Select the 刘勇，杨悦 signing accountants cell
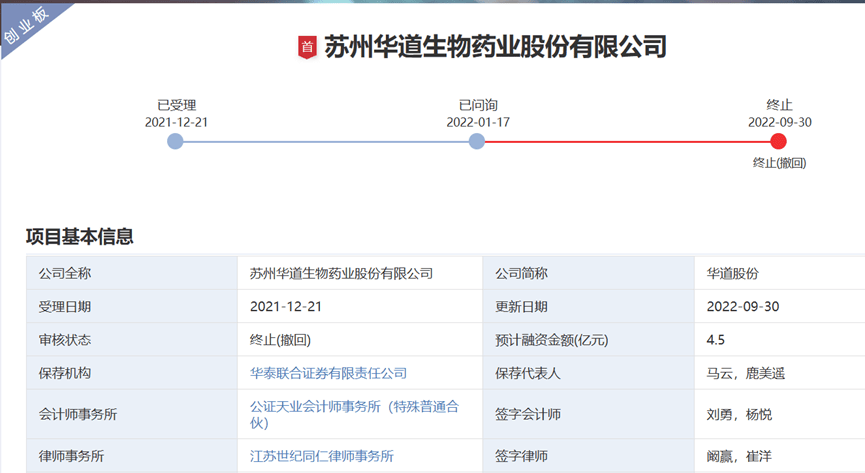This screenshot has height=473, width=865. pyautogui.click(x=739, y=415)
